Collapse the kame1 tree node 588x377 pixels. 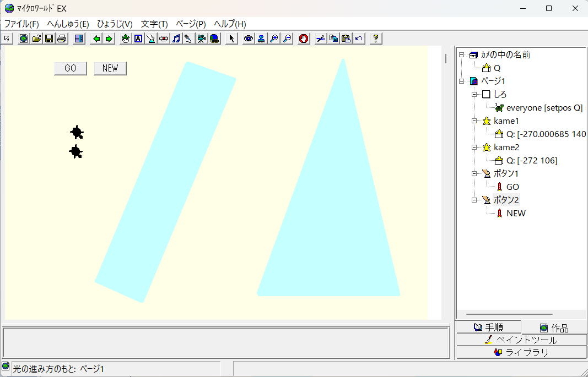point(474,121)
